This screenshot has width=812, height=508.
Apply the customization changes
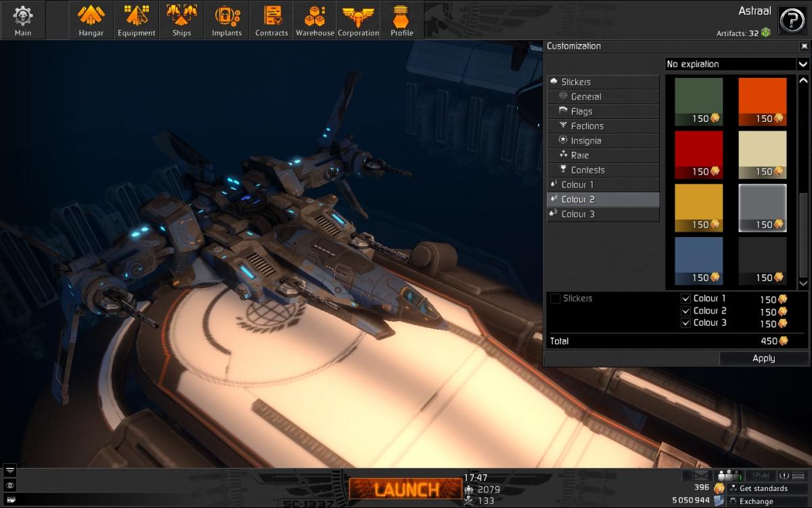click(763, 358)
